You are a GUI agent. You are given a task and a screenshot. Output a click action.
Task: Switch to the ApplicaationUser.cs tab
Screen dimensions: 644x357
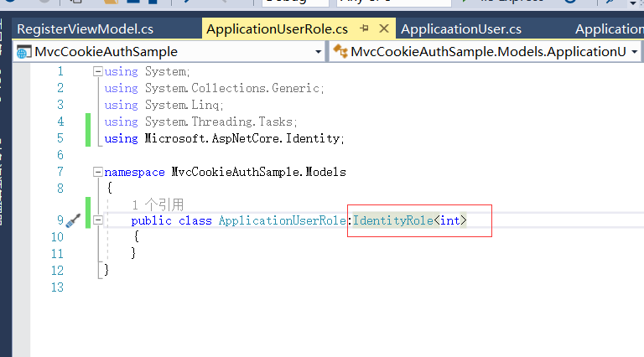461,29
